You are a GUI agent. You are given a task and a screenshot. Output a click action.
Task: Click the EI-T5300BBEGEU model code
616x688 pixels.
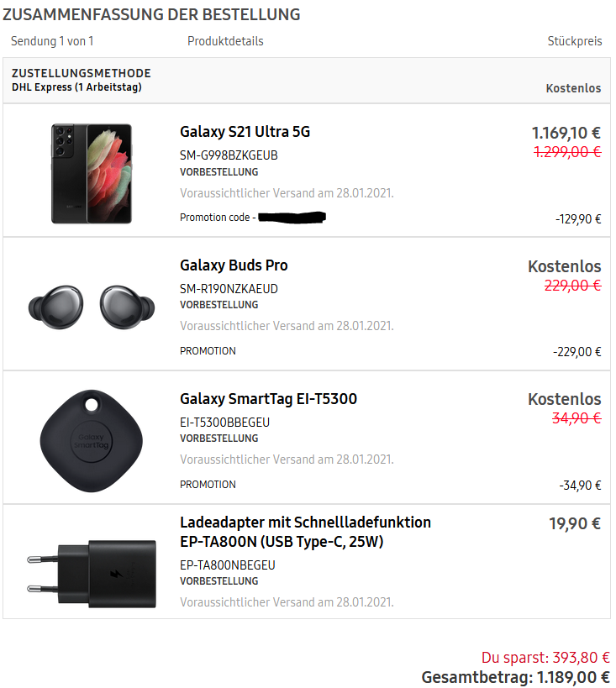tap(224, 423)
